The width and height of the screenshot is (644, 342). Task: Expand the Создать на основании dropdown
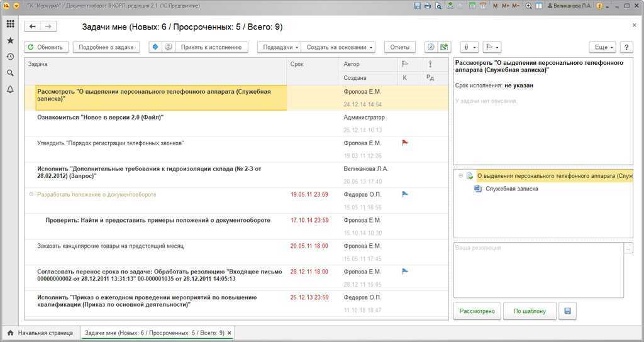click(339, 47)
